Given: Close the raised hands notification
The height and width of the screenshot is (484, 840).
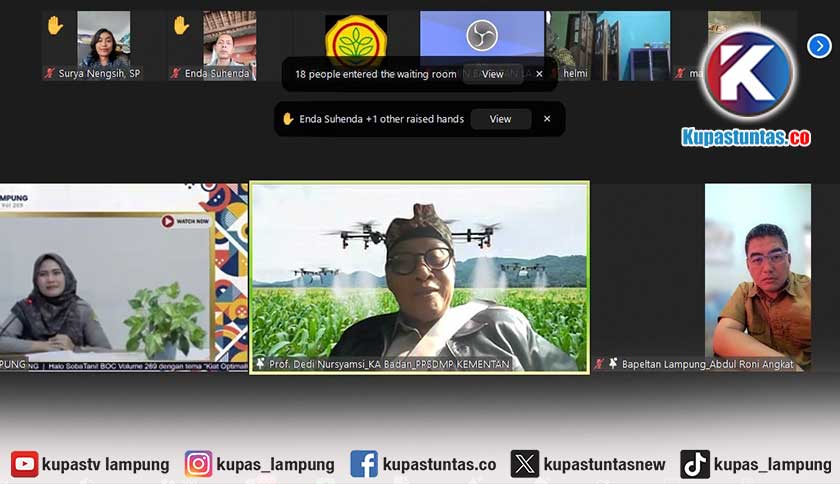Looking at the screenshot, I should (x=547, y=119).
